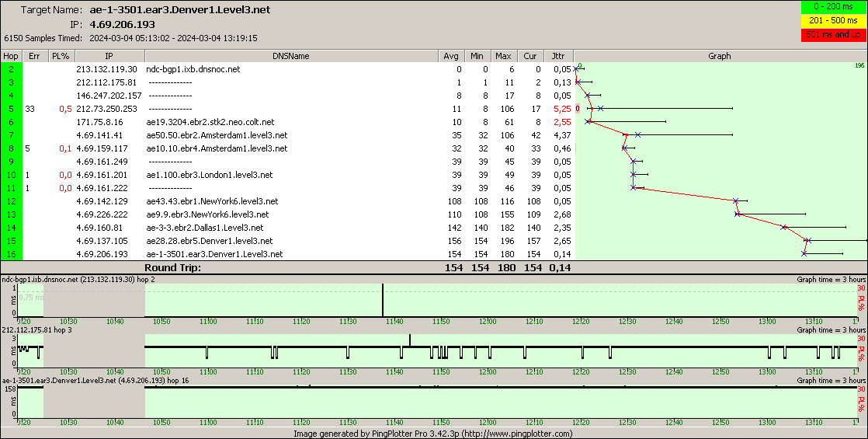Click the target IP 4.69.206.193 in the header
868x439 pixels.
pos(123,24)
